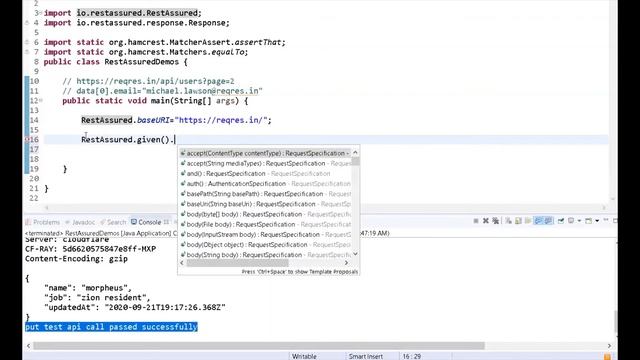The width and height of the screenshot is (640, 360).
Task: Click Remove Launch X icon in Console toolbar
Action: pos(486,221)
